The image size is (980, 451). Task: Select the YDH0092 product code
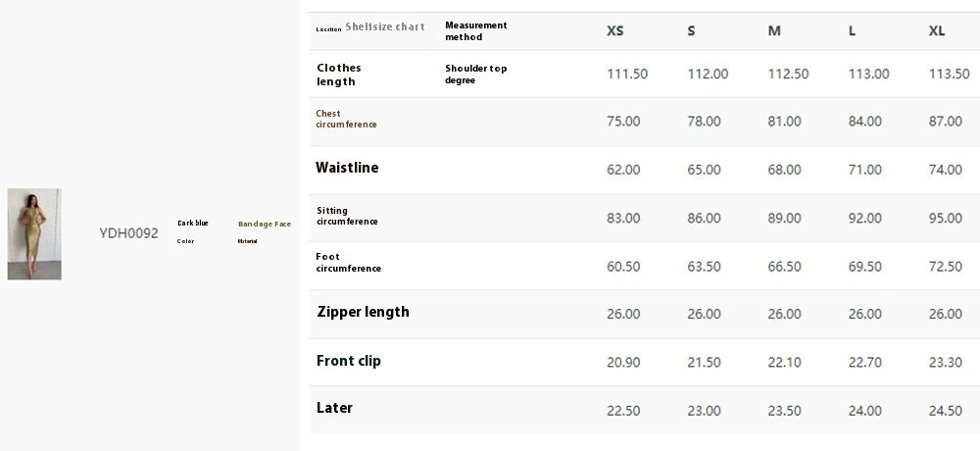tap(128, 233)
